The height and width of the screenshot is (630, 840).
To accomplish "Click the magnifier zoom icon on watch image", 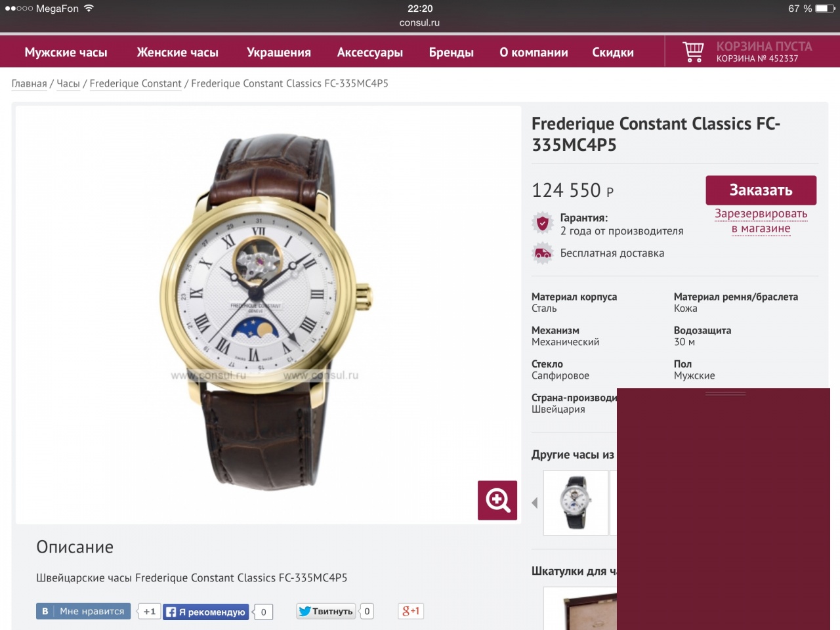I will pyautogui.click(x=497, y=500).
